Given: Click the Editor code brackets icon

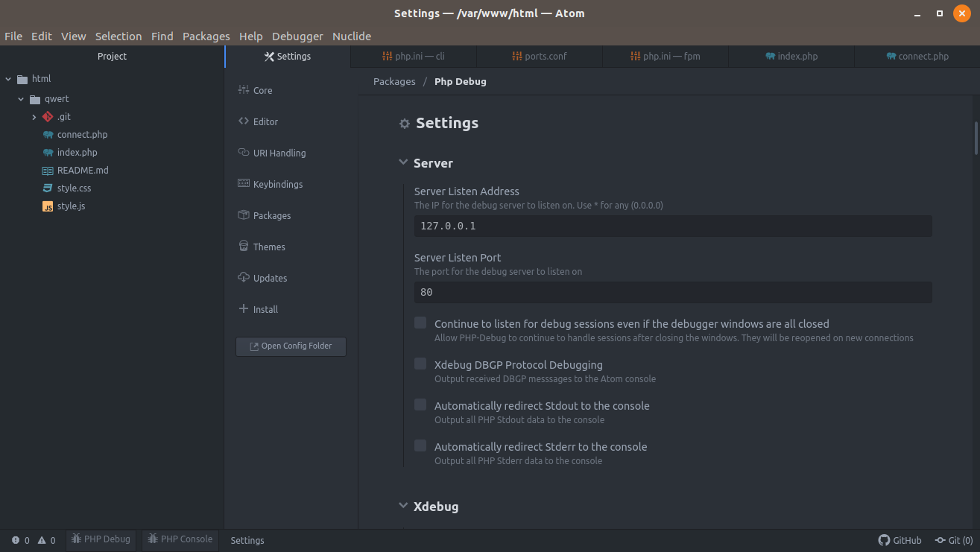Looking at the screenshot, I should point(244,121).
